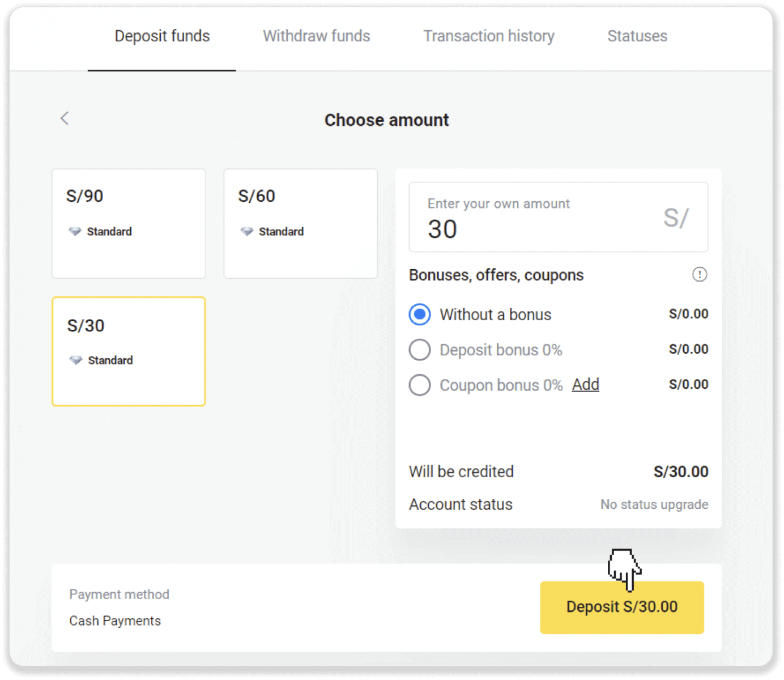Pick the S/90 Standard amount card

pos(129,223)
